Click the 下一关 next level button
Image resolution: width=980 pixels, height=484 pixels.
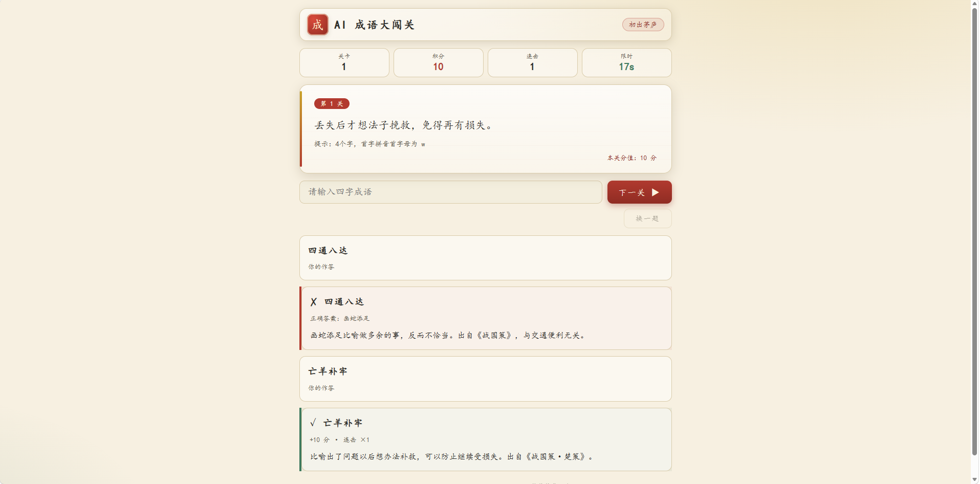click(x=639, y=192)
